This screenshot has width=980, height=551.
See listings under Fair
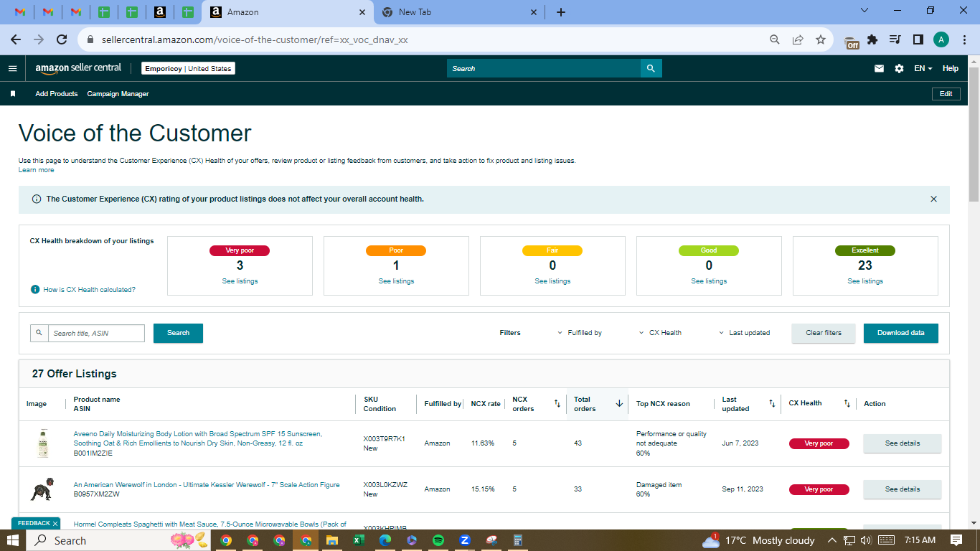552,281
